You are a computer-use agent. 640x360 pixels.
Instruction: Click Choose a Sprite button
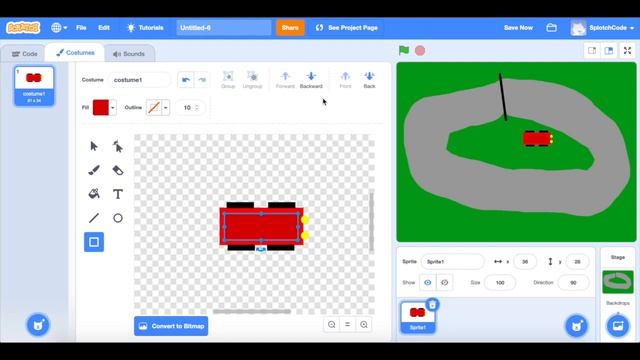[576, 326]
